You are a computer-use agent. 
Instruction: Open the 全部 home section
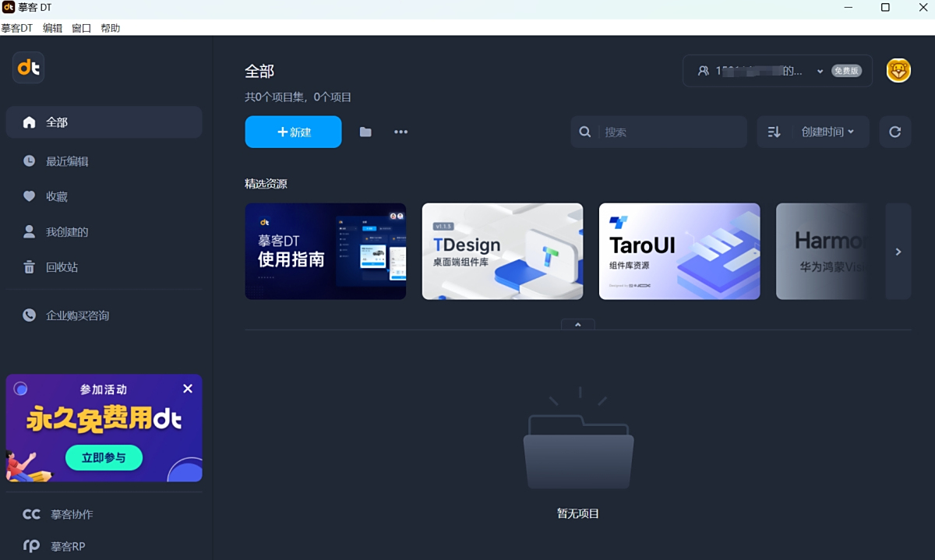(104, 122)
